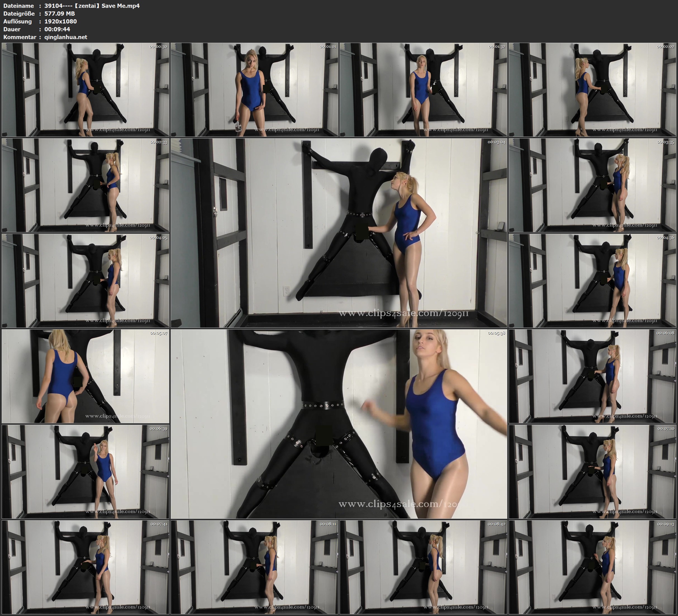
Task: Select the last thumbnail stamped 00:09:13
Action: (593, 567)
